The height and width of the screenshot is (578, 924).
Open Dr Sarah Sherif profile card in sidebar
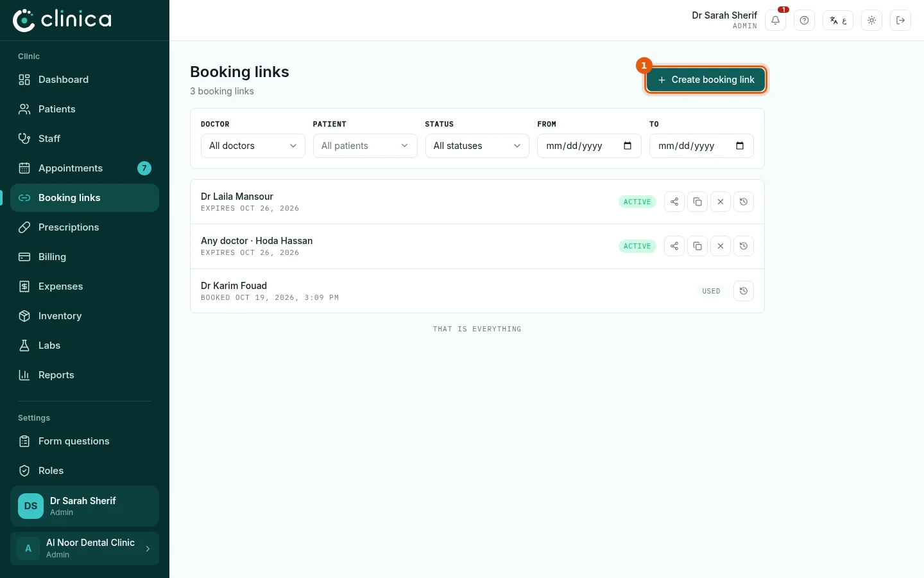[85, 506]
